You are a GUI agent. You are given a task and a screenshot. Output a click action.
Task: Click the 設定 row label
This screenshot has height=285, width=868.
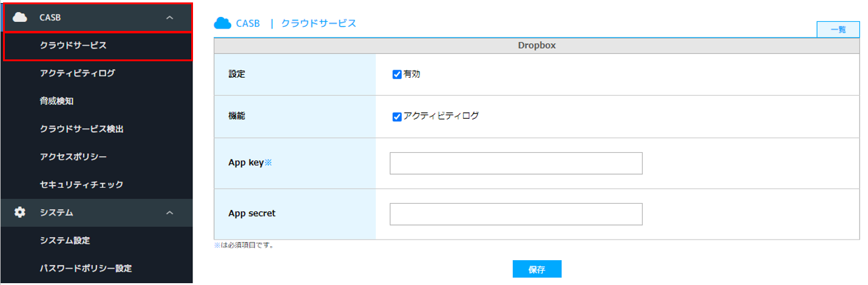pos(237,74)
